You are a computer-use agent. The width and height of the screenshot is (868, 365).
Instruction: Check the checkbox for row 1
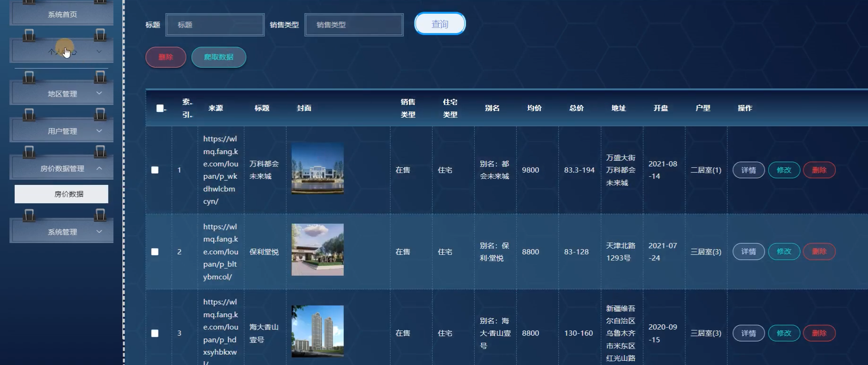coord(155,170)
